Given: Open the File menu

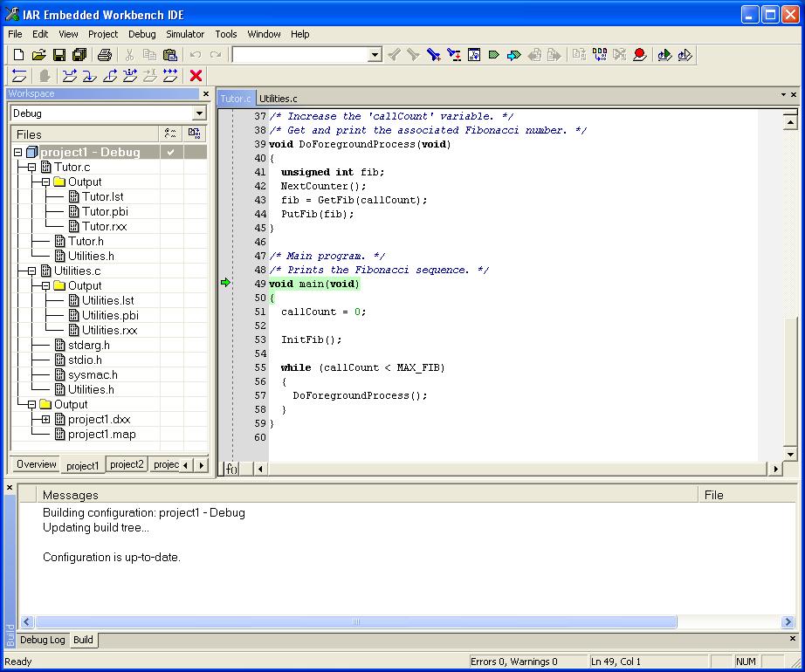Looking at the screenshot, I should click(15, 34).
